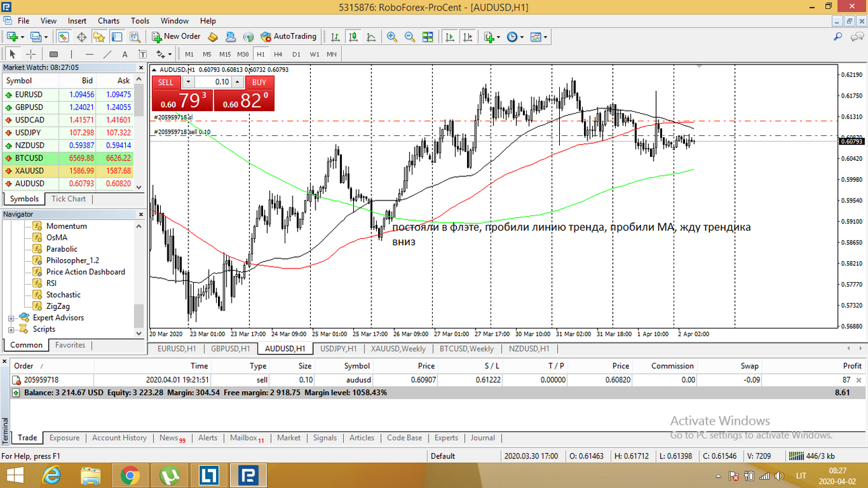Open the Periods clock toolbar icon
This screenshot has height=488, width=868.
[x=512, y=36]
